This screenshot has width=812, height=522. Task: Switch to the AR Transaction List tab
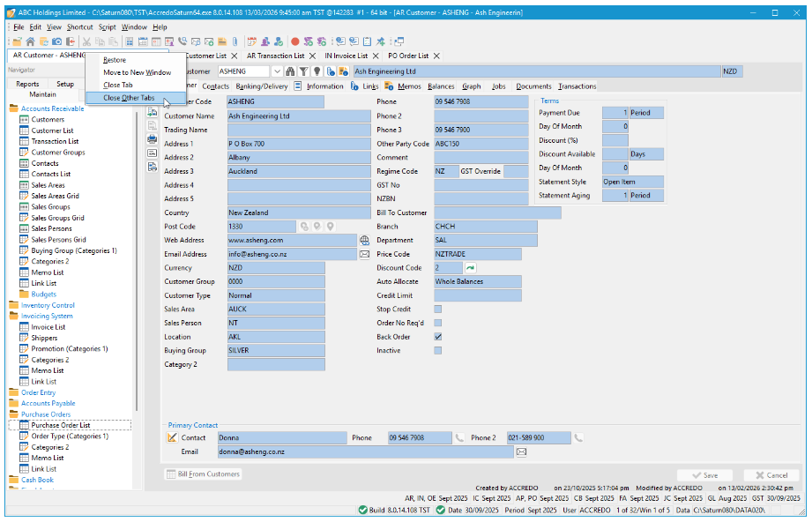[275, 56]
